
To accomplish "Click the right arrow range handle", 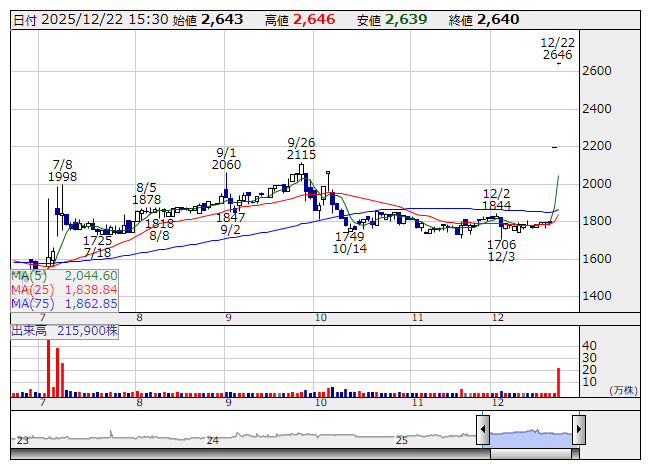I will click(579, 429).
